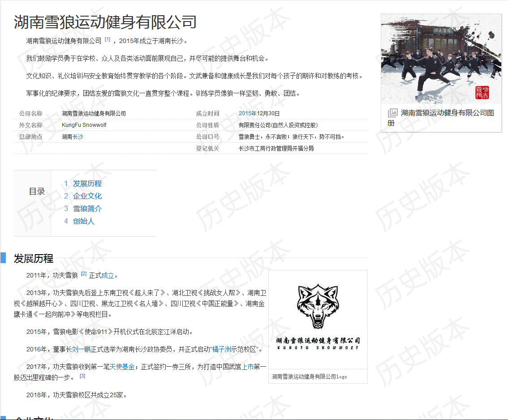Viewport: 508px width, 420px height.
Task: View the wolf logo image
Action: 318,320
